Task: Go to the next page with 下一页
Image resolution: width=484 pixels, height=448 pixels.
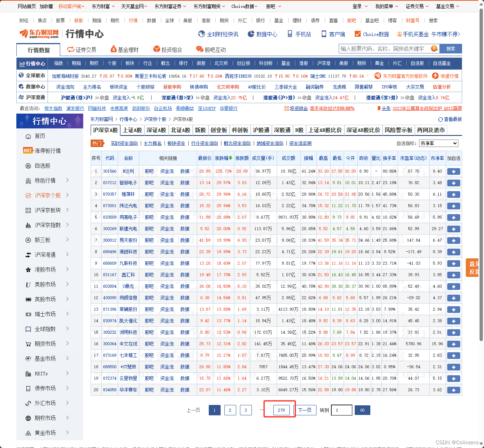Action: (305, 410)
